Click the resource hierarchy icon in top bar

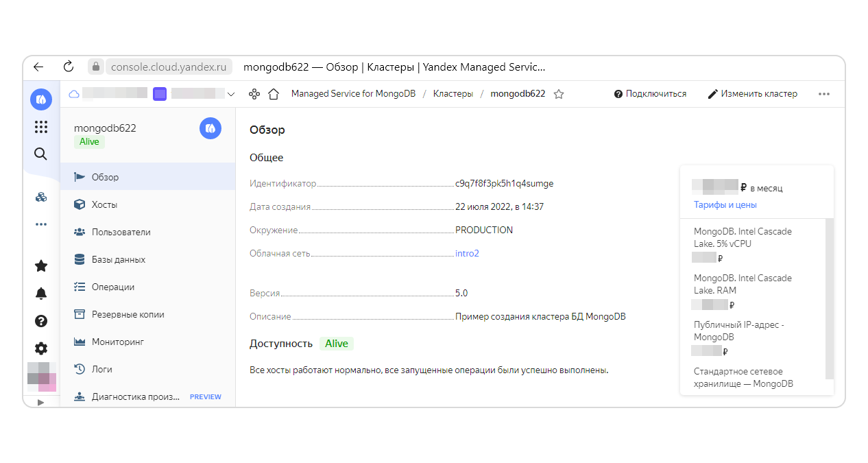(254, 94)
